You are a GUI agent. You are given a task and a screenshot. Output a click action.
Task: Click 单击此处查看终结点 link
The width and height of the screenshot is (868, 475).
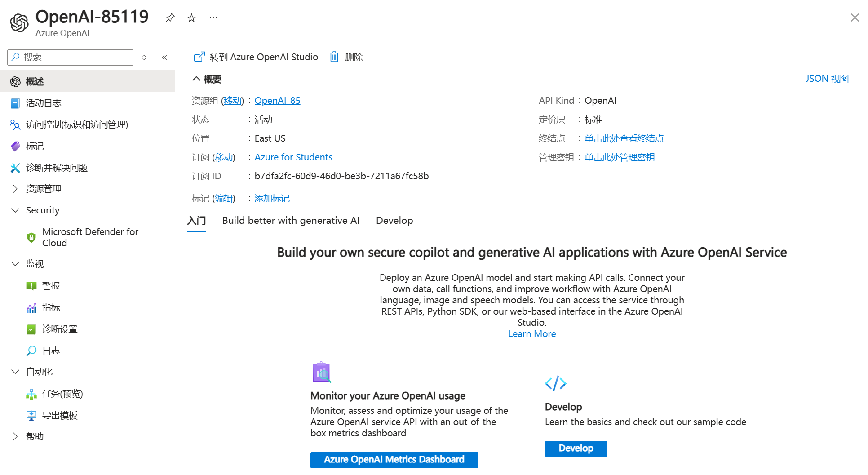(x=624, y=138)
